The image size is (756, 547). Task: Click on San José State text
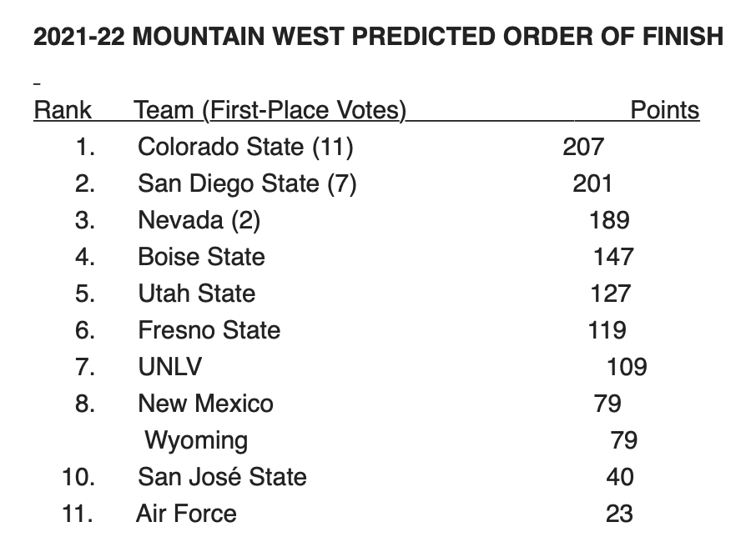(x=222, y=477)
